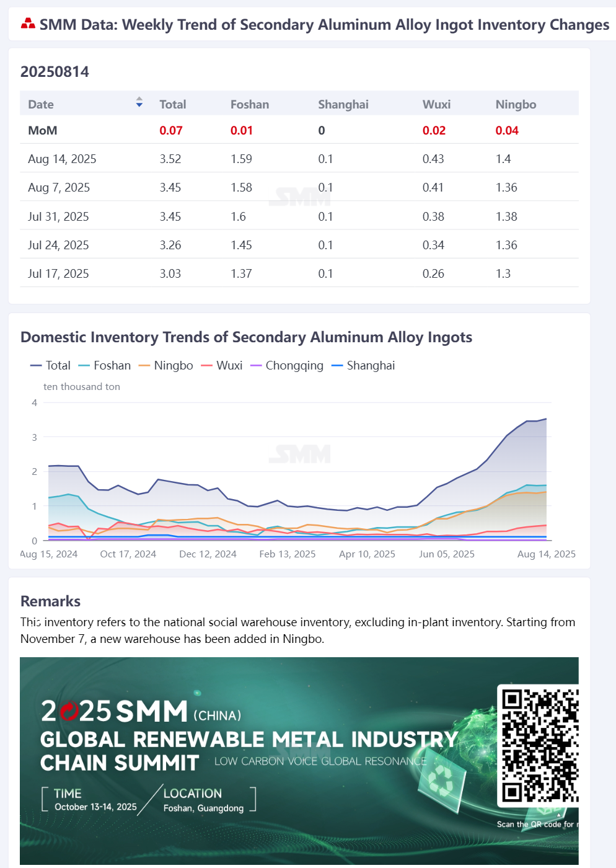Click Wuxi value 0.43
The height and width of the screenshot is (868, 616).
(x=433, y=159)
